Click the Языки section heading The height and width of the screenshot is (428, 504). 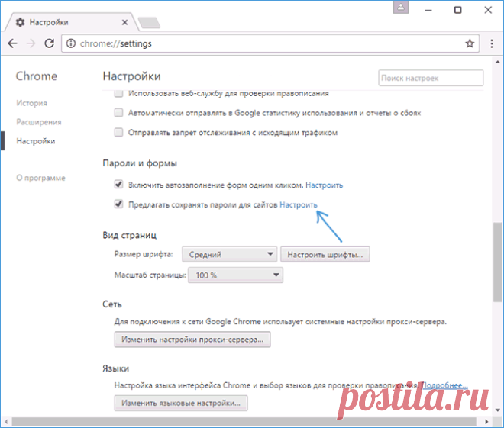pyautogui.click(x=116, y=368)
